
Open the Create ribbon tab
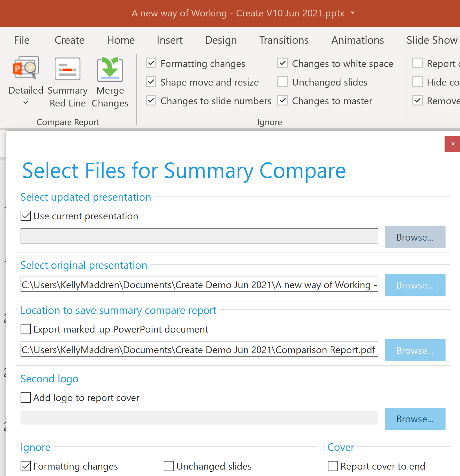[x=69, y=40]
